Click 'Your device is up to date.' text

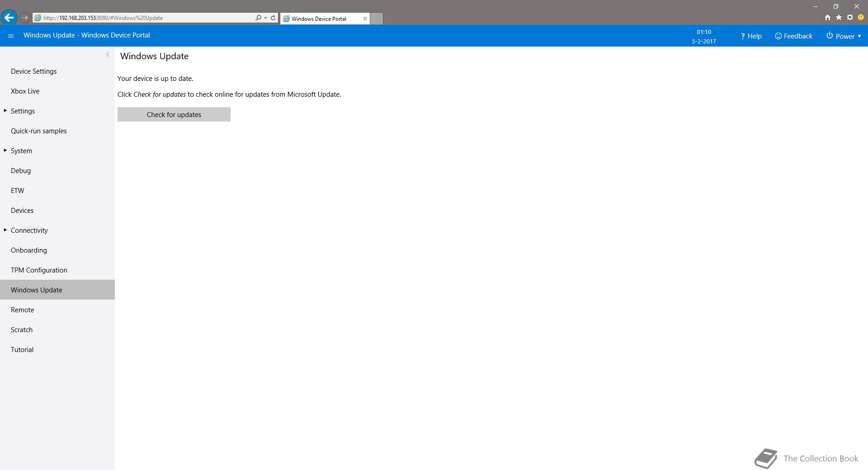coord(156,79)
